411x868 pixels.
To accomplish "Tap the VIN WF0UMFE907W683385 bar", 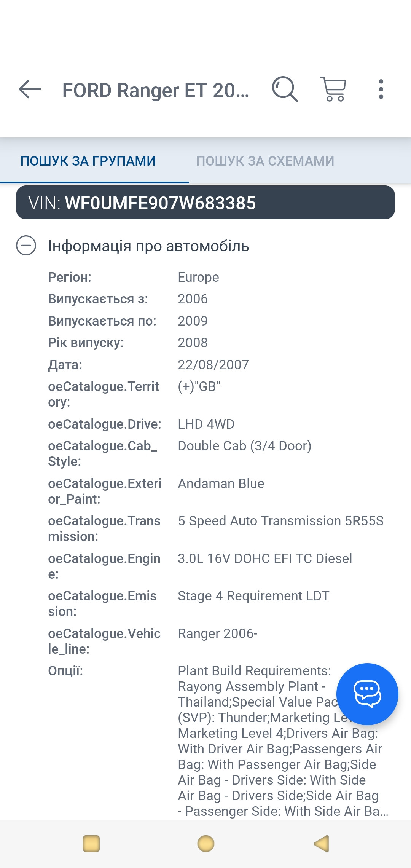I will 205,203.
